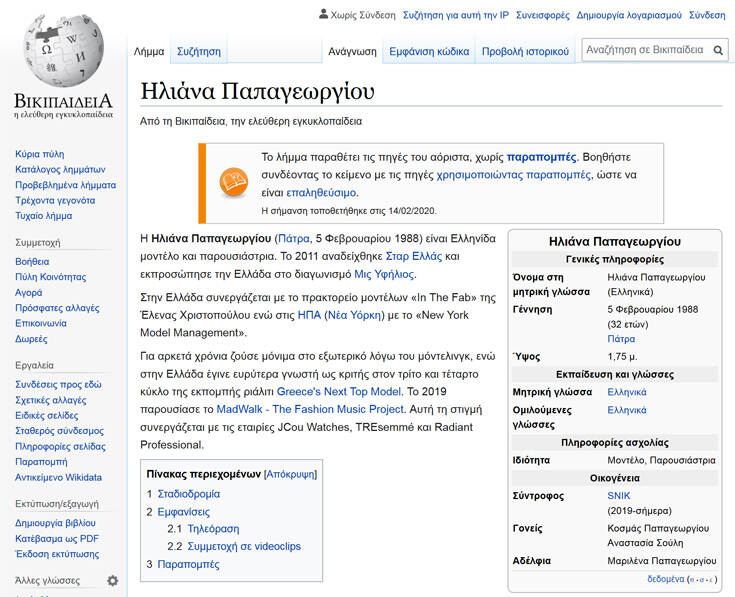The height and width of the screenshot is (597, 735).
Task: Click the search magnifier icon
Action: click(x=718, y=50)
